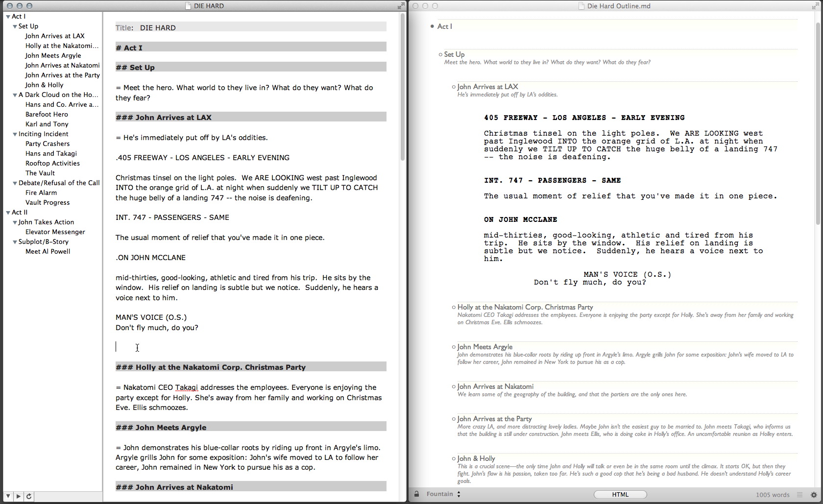Select Meet Al Powell in the sidebar
Viewport: 823px width, 504px height.
coord(48,251)
